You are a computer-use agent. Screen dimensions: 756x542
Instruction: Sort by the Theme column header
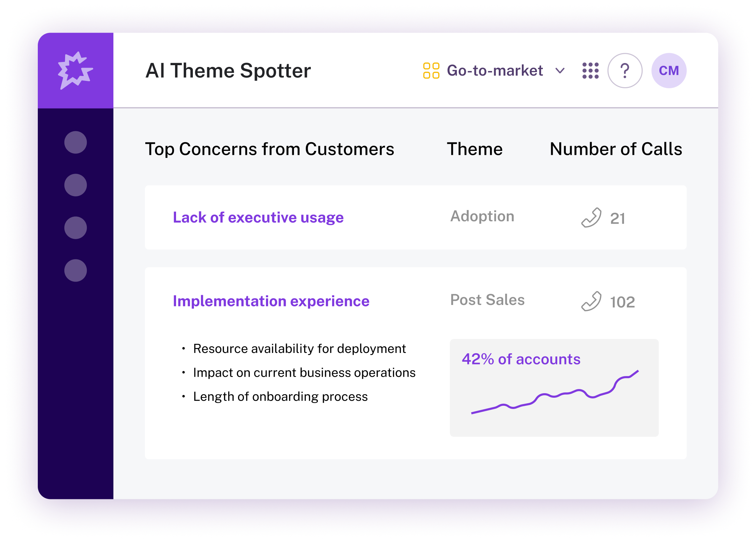[x=475, y=149]
